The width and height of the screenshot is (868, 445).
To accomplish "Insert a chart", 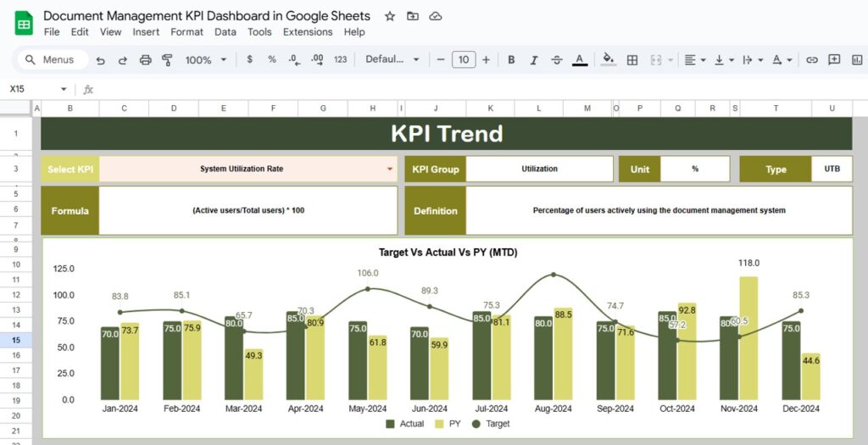I will click(x=857, y=60).
